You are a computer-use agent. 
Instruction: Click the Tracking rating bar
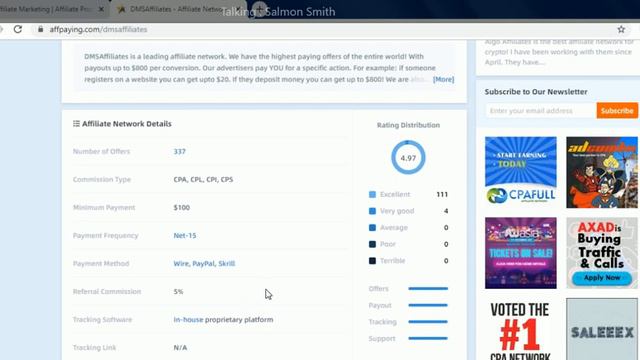(428, 322)
